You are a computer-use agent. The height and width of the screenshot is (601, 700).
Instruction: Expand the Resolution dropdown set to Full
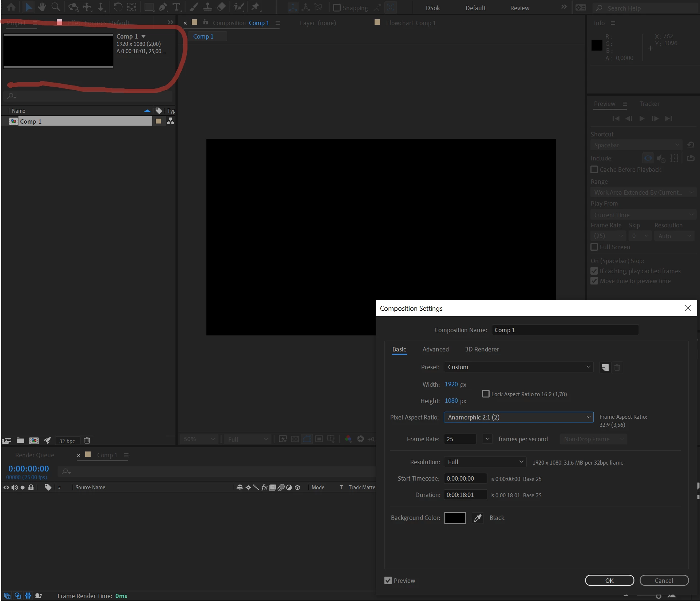pos(485,462)
